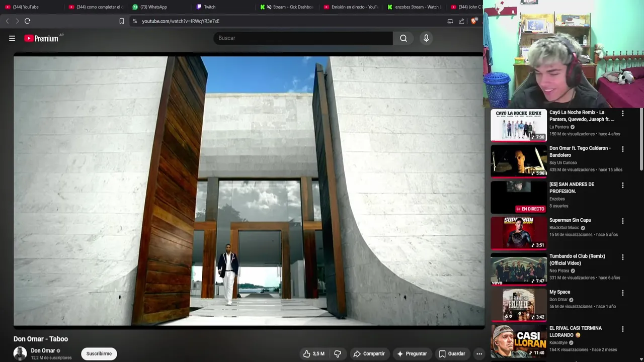Click 'KokoStyle' channel name
The height and width of the screenshot is (362, 644).
click(558, 343)
